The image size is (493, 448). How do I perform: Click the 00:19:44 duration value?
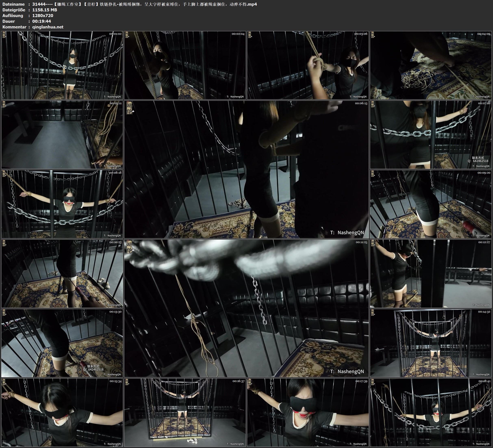[x=42, y=21]
